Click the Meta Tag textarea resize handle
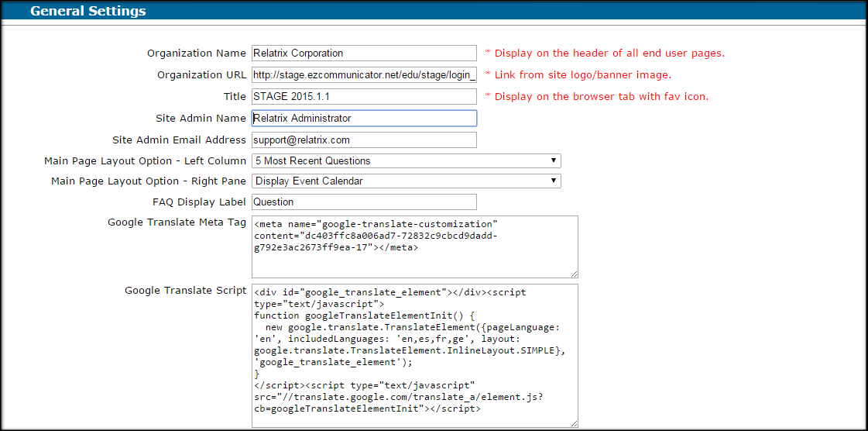868x431 pixels. 574,274
